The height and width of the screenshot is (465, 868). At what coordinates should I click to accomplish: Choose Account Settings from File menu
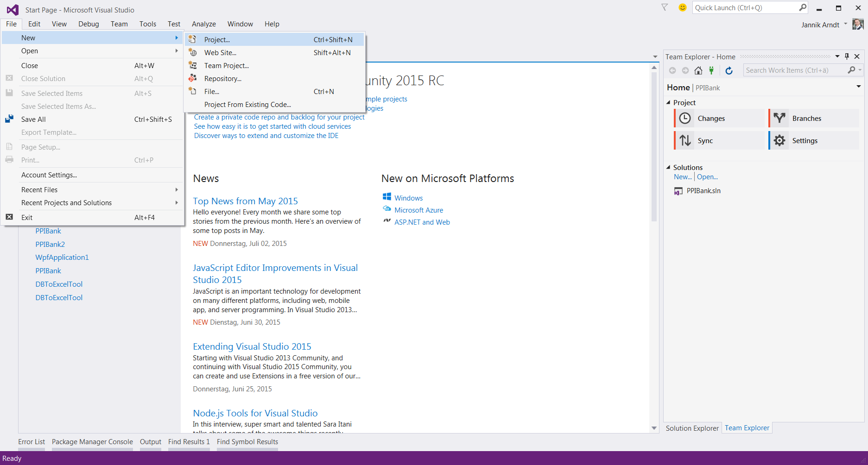(x=93, y=175)
